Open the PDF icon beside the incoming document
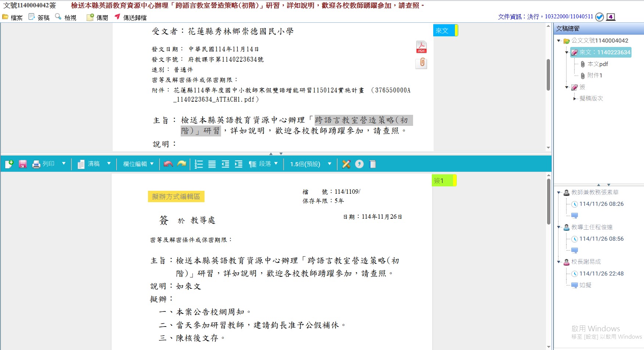Viewport: 644px width, 350px height. coord(421,47)
